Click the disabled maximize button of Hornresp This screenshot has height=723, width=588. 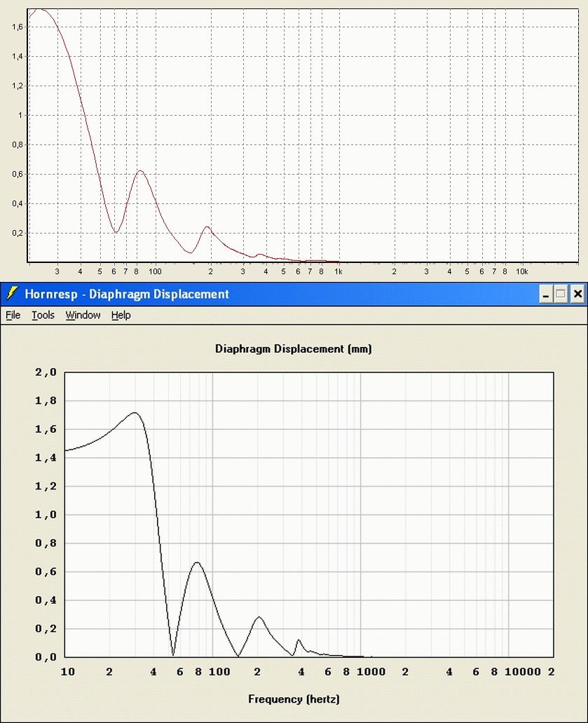(561, 294)
